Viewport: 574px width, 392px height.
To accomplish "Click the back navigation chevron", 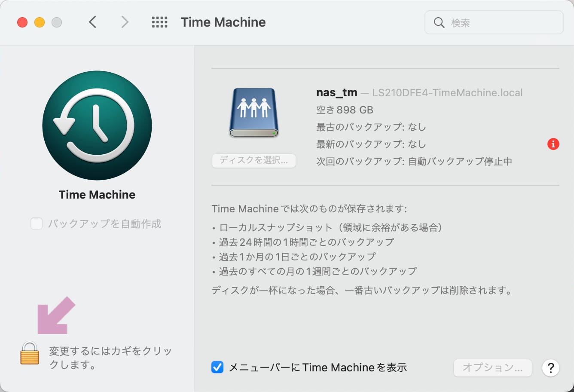I will (x=92, y=22).
